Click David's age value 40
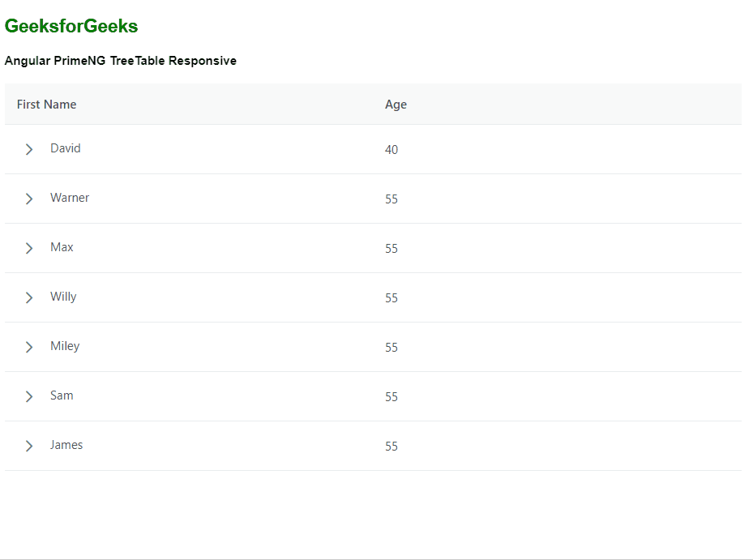The image size is (753, 560). point(391,150)
